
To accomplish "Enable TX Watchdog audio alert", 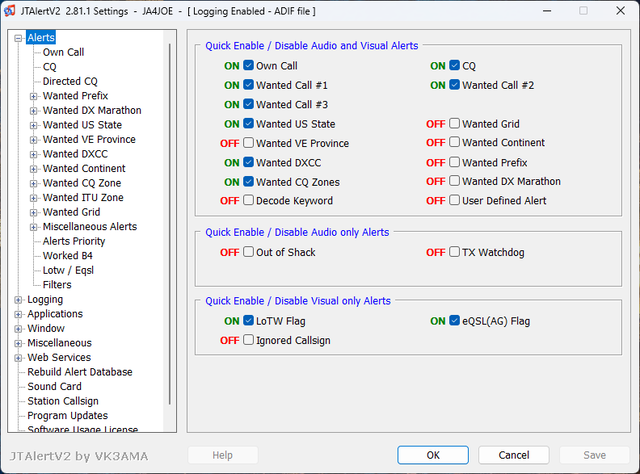I will (455, 252).
